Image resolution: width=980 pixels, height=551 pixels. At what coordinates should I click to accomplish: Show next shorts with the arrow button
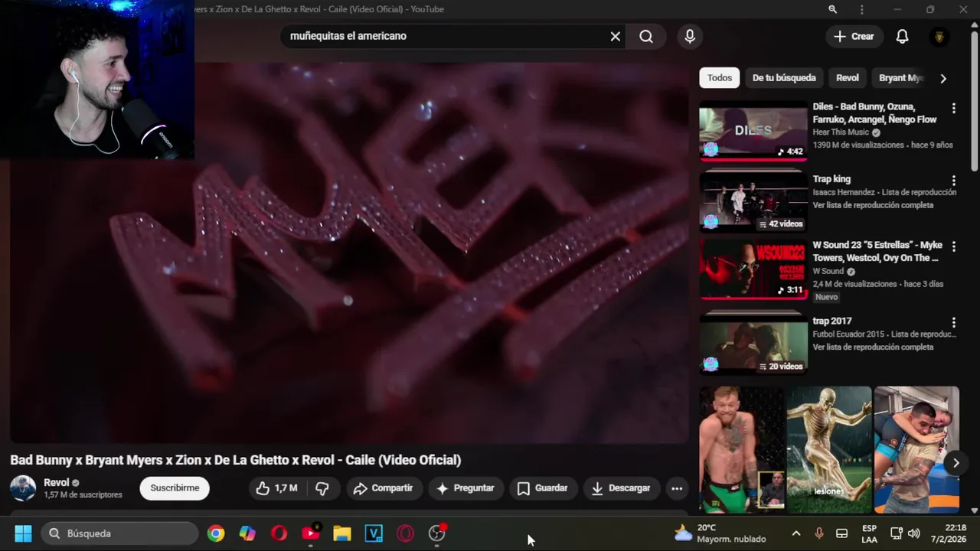pyautogui.click(x=955, y=462)
